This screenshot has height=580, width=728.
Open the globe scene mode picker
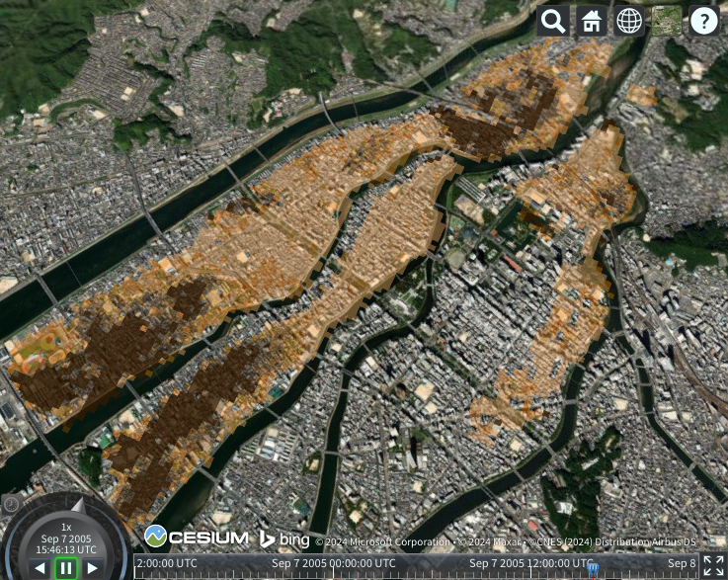[629, 21]
